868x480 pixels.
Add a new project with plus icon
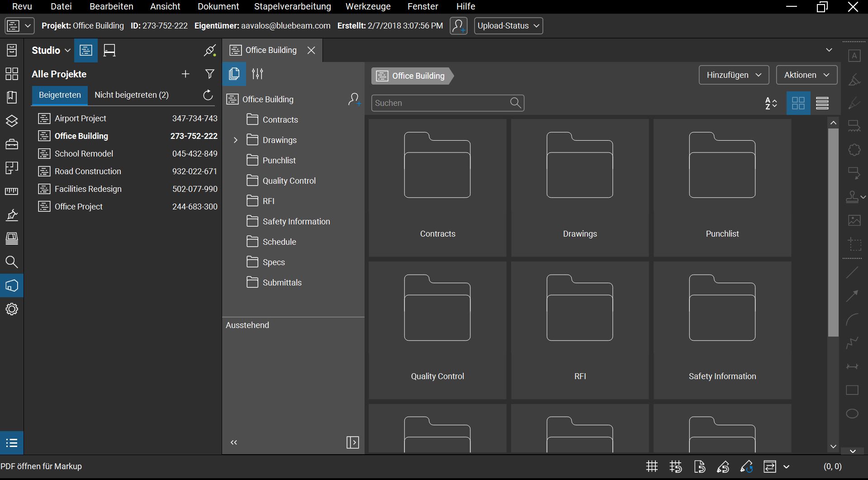(x=185, y=74)
